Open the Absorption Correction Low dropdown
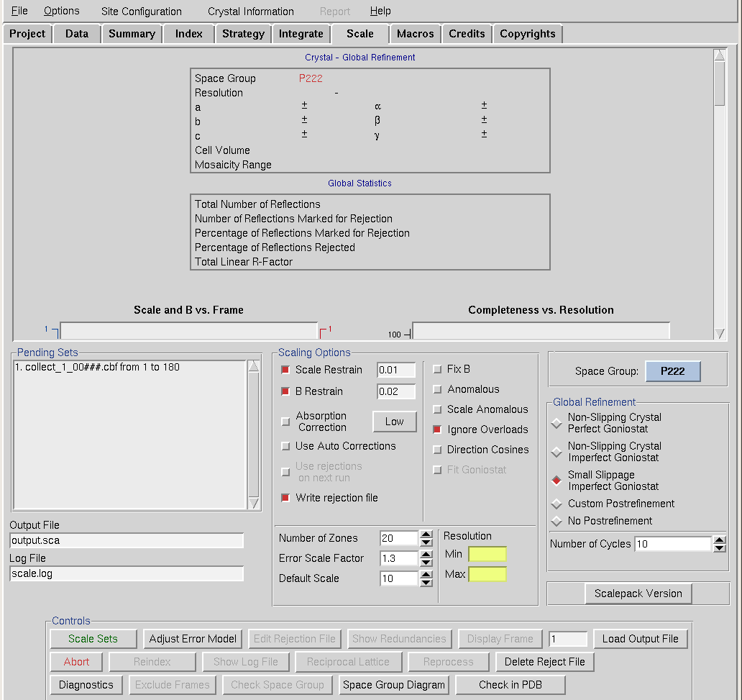The image size is (742, 700). coord(394,422)
